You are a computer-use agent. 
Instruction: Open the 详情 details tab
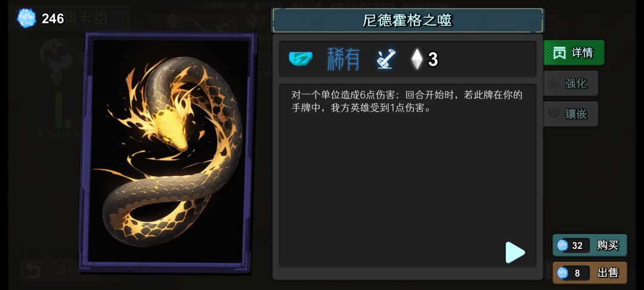tap(574, 53)
